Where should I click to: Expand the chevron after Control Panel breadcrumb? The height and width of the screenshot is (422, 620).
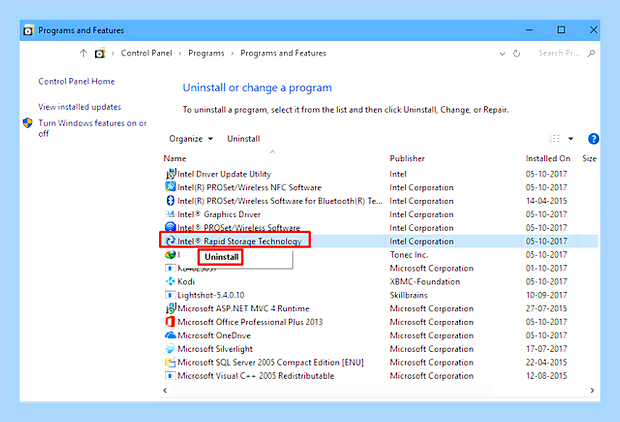(180, 53)
